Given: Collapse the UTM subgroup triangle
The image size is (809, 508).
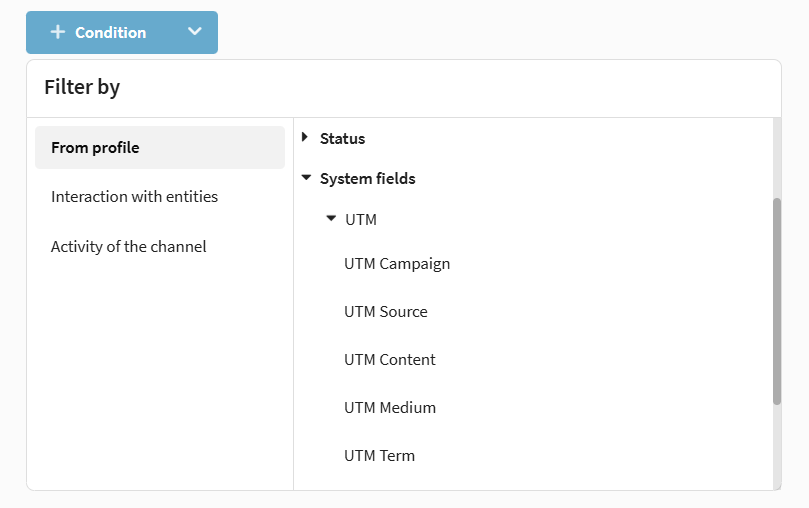Looking at the screenshot, I should point(331,218).
